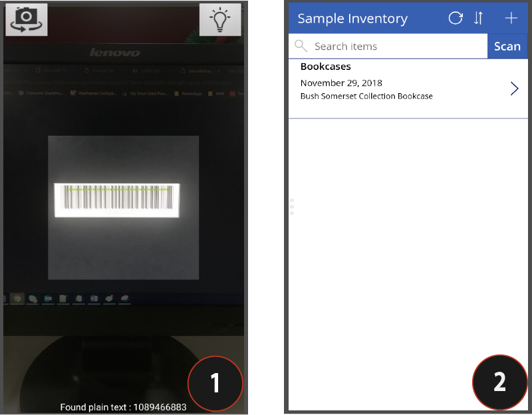Tap the switch camera icon

click(27, 20)
